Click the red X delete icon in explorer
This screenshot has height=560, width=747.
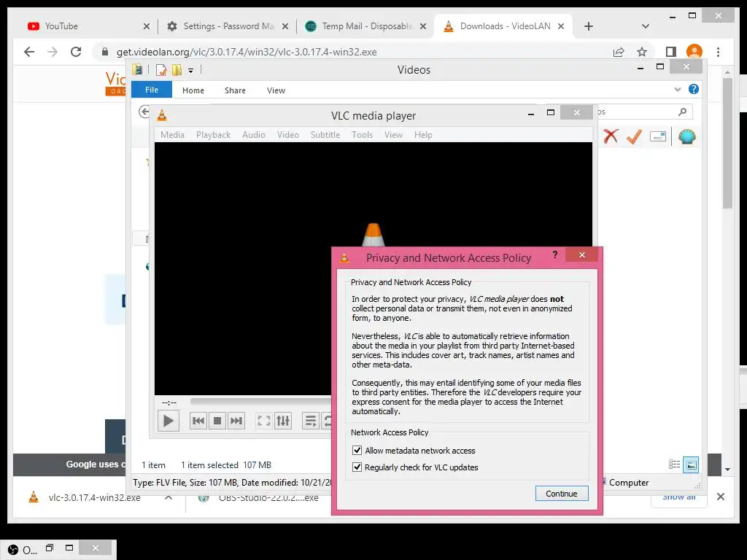pyautogui.click(x=611, y=136)
